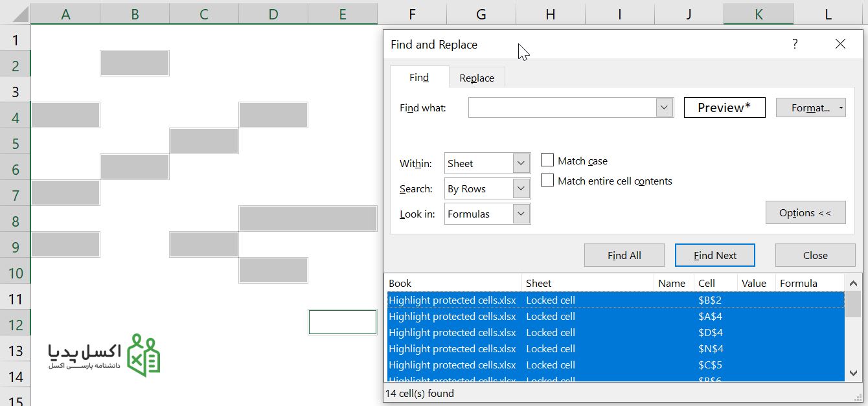Click the Name column header in results
The height and width of the screenshot is (406, 868).
[x=674, y=283]
